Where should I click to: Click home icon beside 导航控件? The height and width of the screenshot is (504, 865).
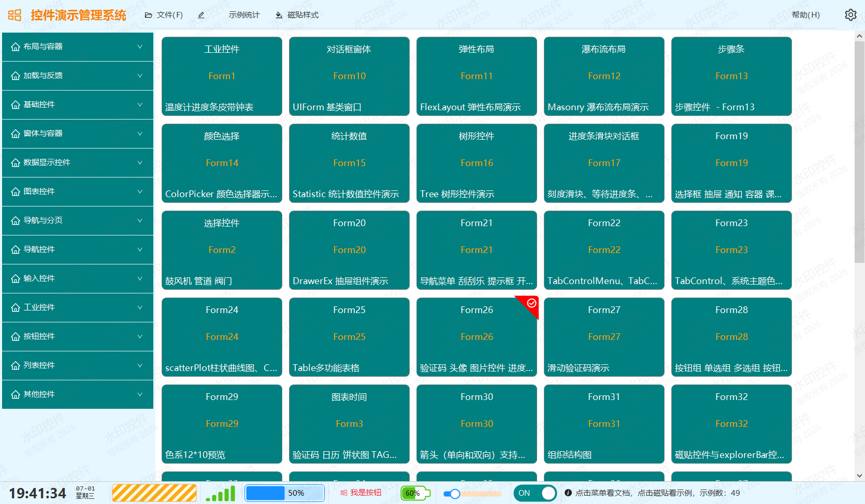(16, 249)
